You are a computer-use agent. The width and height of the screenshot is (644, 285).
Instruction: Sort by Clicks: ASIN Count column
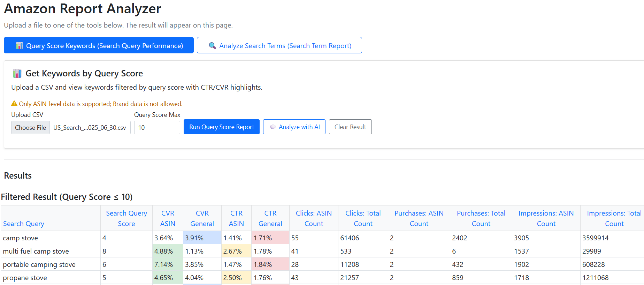[314, 218]
